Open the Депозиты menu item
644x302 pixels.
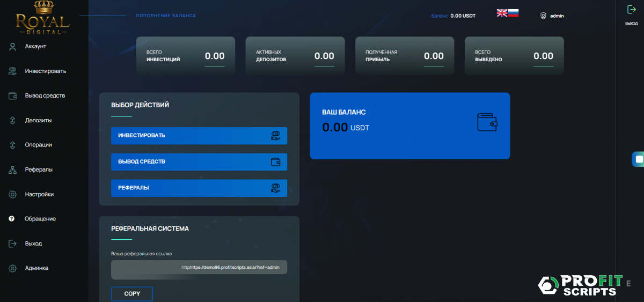click(38, 121)
